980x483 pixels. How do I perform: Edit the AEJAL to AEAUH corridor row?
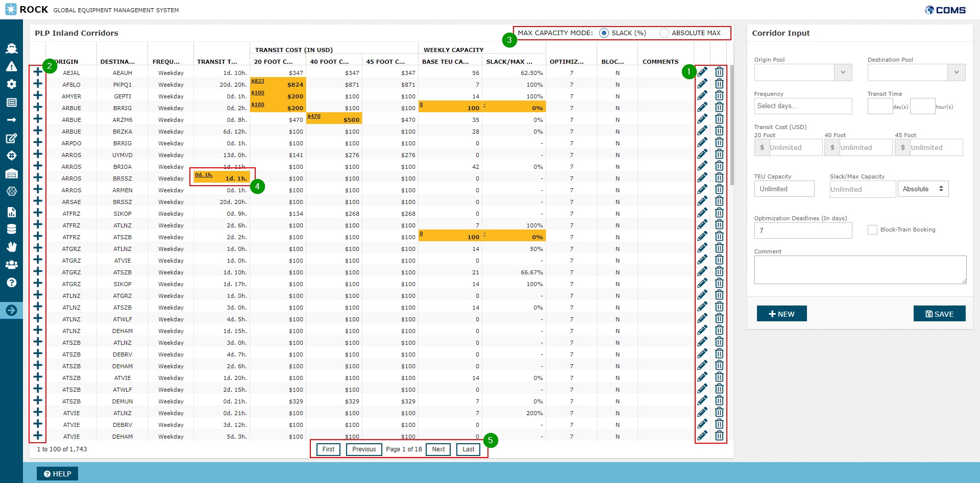tap(702, 72)
